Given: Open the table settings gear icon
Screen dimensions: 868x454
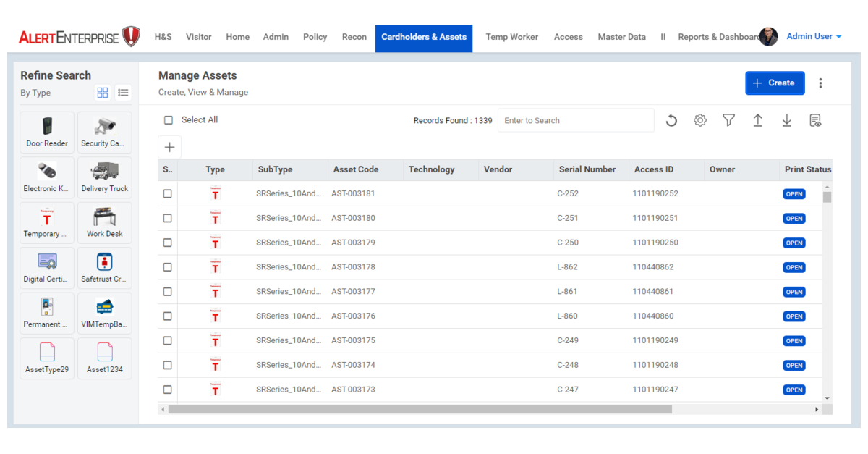Looking at the screenshot, I should [699, 121].
